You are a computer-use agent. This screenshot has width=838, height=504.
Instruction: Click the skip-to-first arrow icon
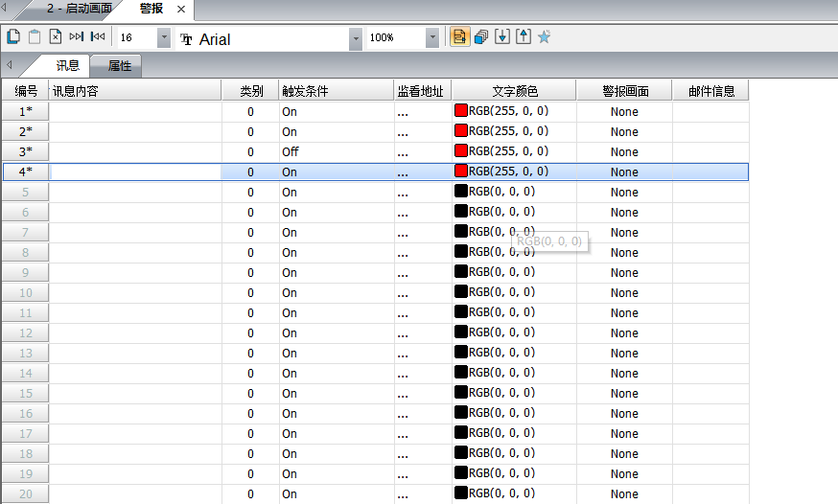pos(98,37)
